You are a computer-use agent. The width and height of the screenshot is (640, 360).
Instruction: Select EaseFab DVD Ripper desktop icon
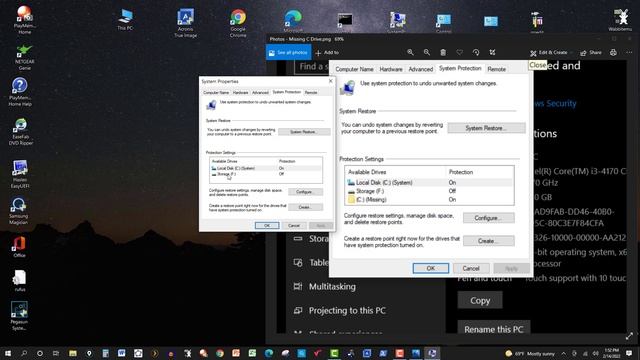[x=20, y=131]
